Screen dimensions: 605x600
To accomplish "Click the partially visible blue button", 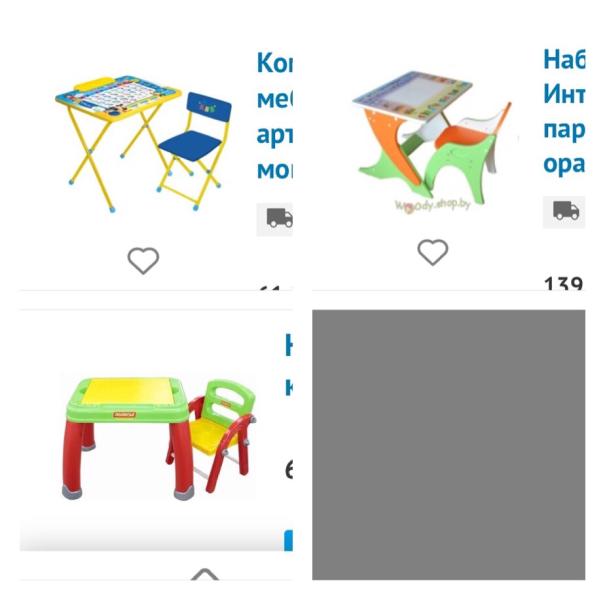I will tap(288, 540).
